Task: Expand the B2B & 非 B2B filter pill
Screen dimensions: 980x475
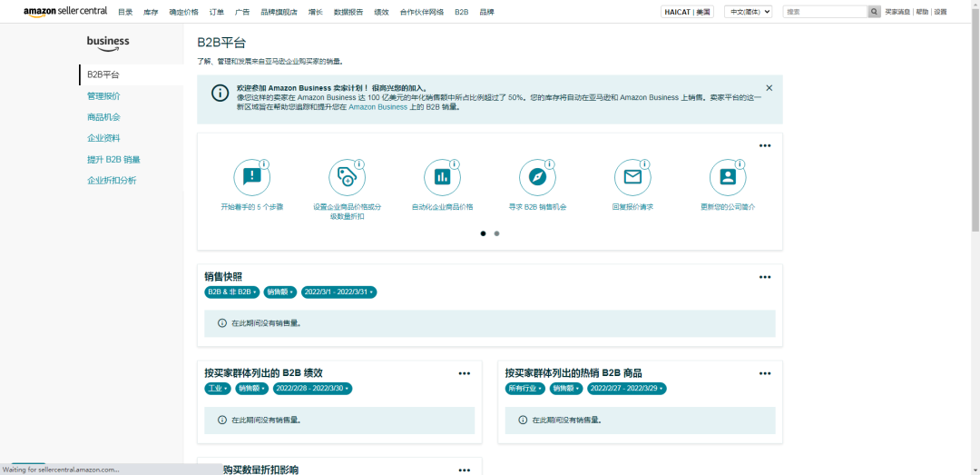Action: pyautogui.click(x=231, y=292)
